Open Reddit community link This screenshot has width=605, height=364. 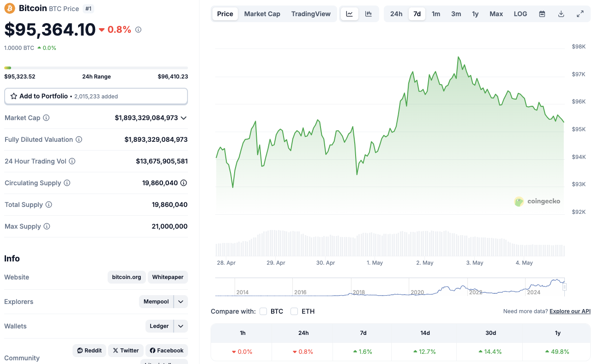tap(90, 351)
